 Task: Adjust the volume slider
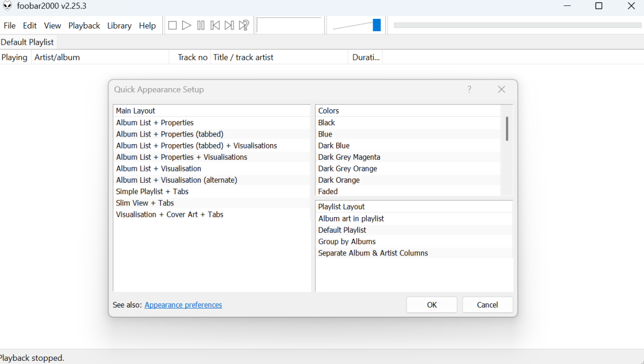click(x=376, y=24)
